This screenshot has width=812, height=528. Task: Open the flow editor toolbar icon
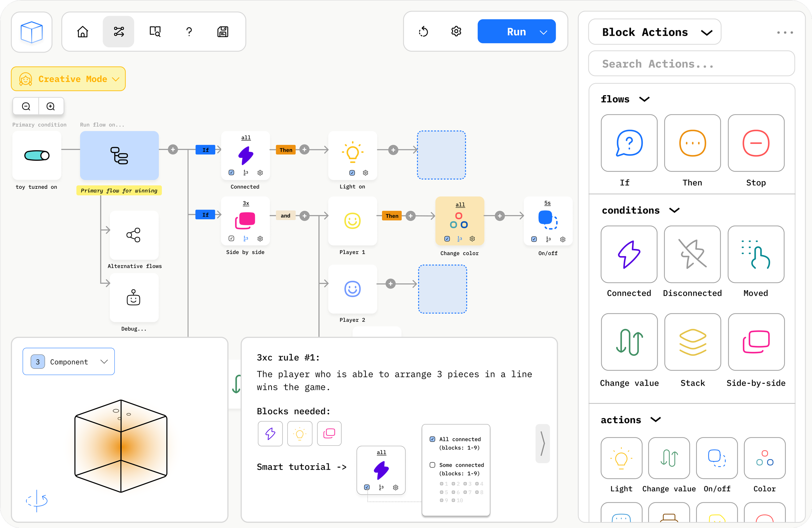(x=118, y=32)
